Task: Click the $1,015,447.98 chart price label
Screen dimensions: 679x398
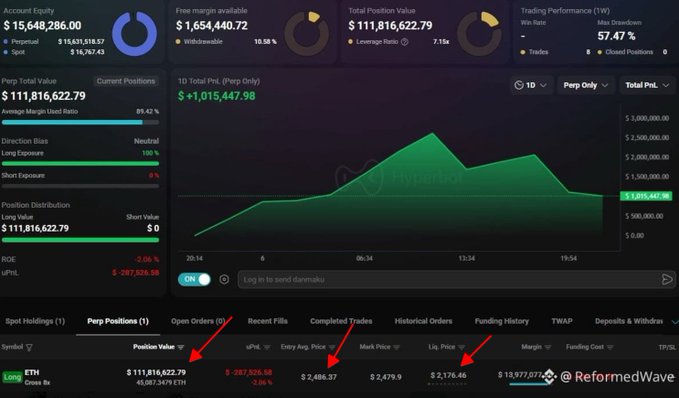Action: click(x=646, y=196)
